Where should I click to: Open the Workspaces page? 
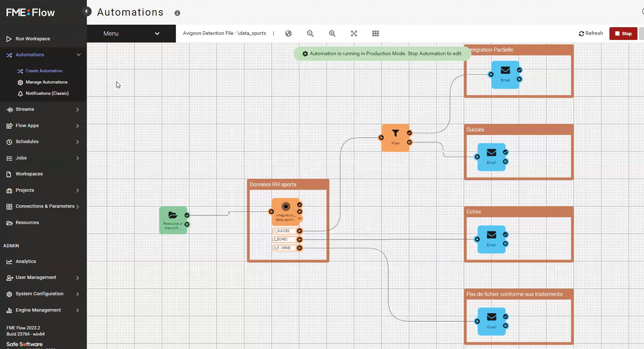click(29, 174)
